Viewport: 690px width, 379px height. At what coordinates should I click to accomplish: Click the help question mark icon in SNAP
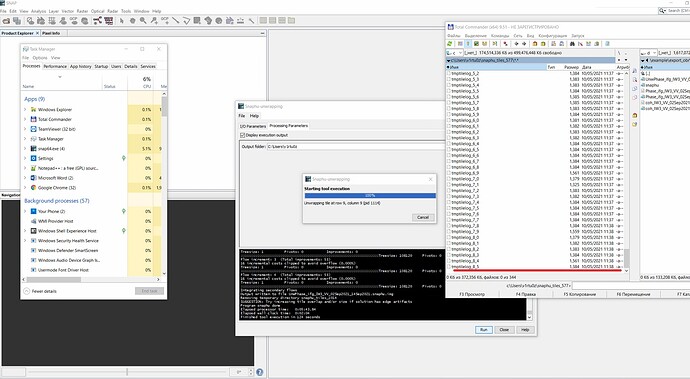pyautogui.click(x=260, y=372)
